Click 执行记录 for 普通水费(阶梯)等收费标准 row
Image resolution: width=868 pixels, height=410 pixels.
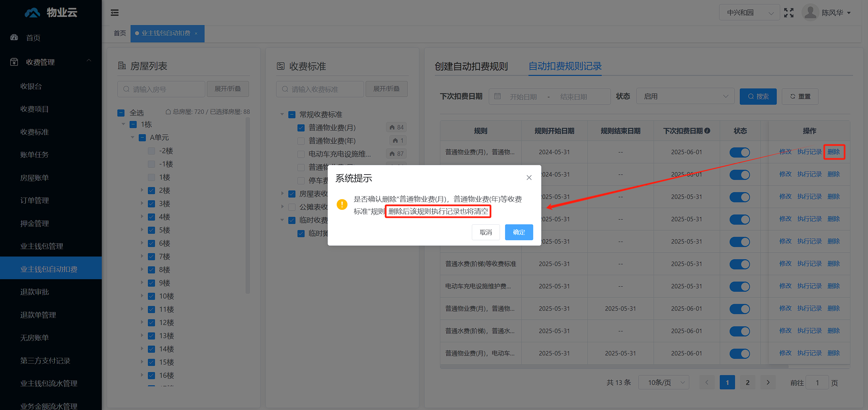809,264
